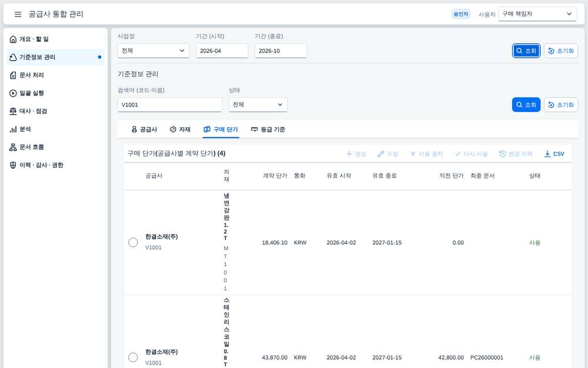Click the 초기화 button beside the 상태 filter
Viewport: 588px width, 368px height.
[x=561, y=105]
